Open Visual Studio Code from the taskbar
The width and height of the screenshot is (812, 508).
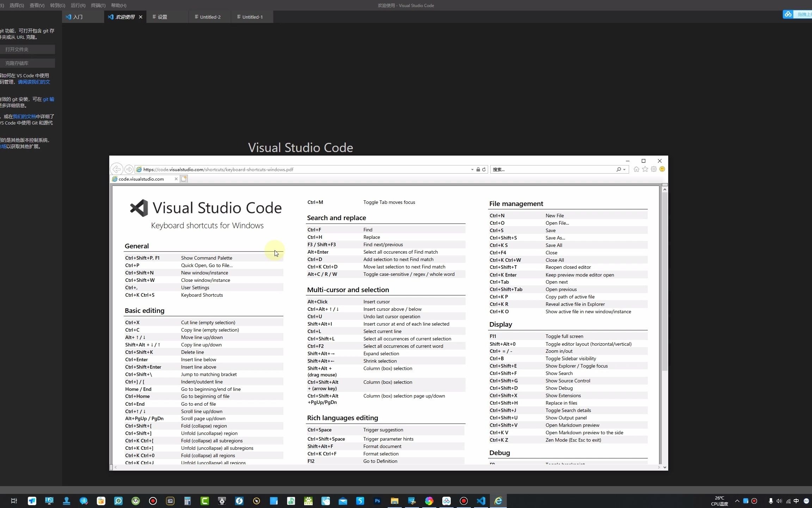[x=481, y=501]
